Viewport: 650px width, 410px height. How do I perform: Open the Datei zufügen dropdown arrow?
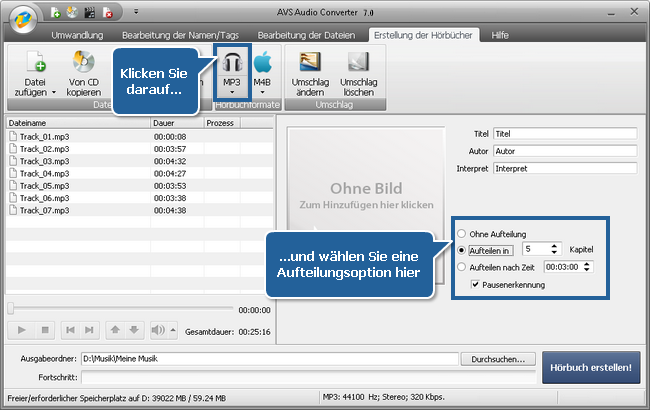click(x=53, y=90)
